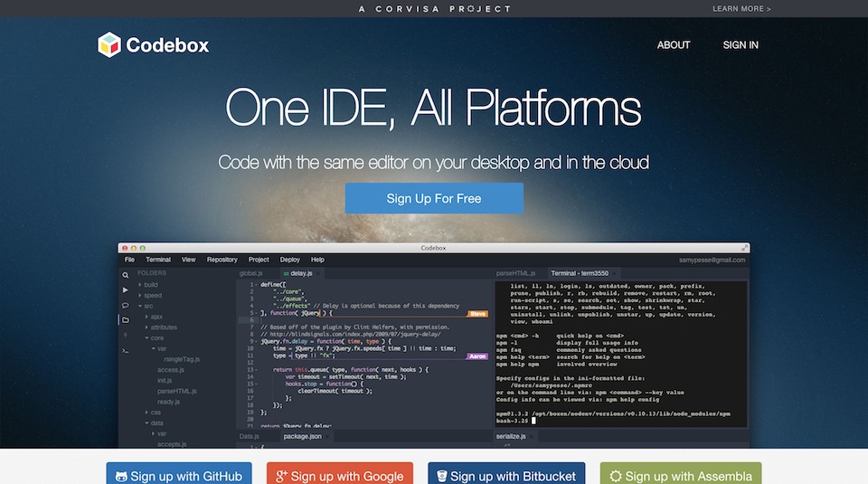The width and height of the screenshot is (868, 484).
Task: Close the Terminal - term3550 tab
Action: [x=613, y=273]
